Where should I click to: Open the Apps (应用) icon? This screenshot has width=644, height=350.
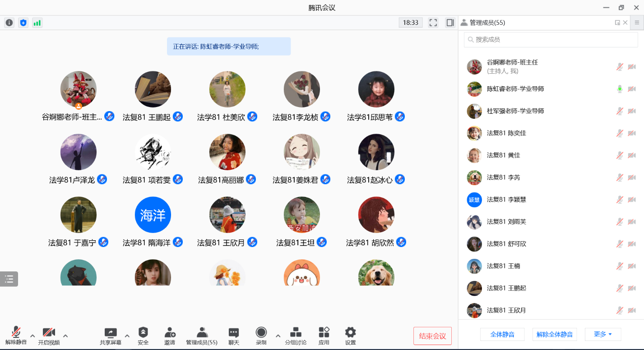pyautogui.click(x=324, y=333)
